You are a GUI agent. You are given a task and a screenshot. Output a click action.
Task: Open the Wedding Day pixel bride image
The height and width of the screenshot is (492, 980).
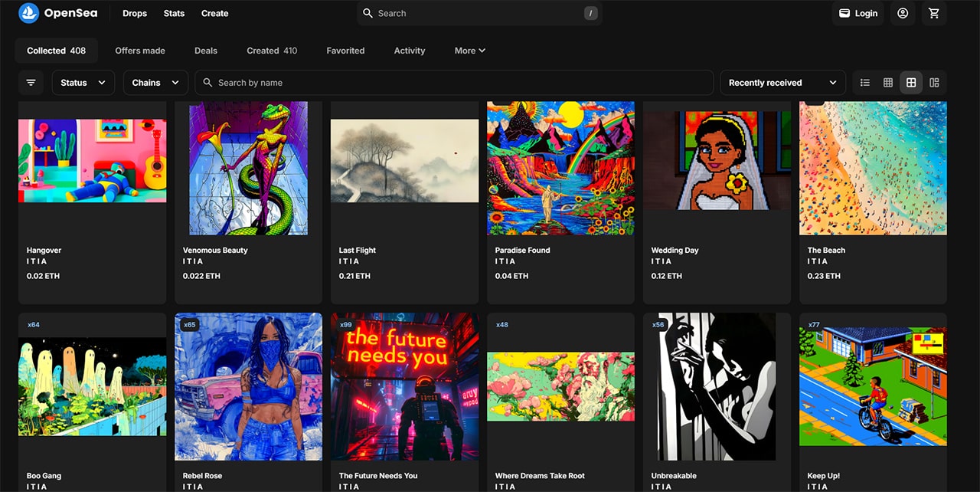click(717, 160)
